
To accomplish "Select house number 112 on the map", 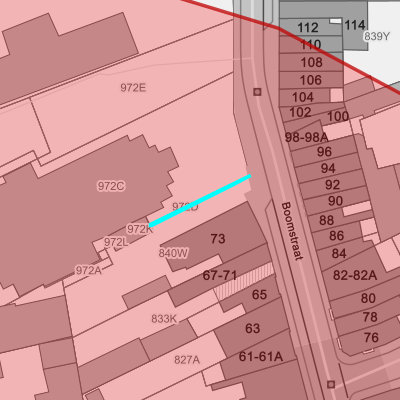I will [307, 27].
